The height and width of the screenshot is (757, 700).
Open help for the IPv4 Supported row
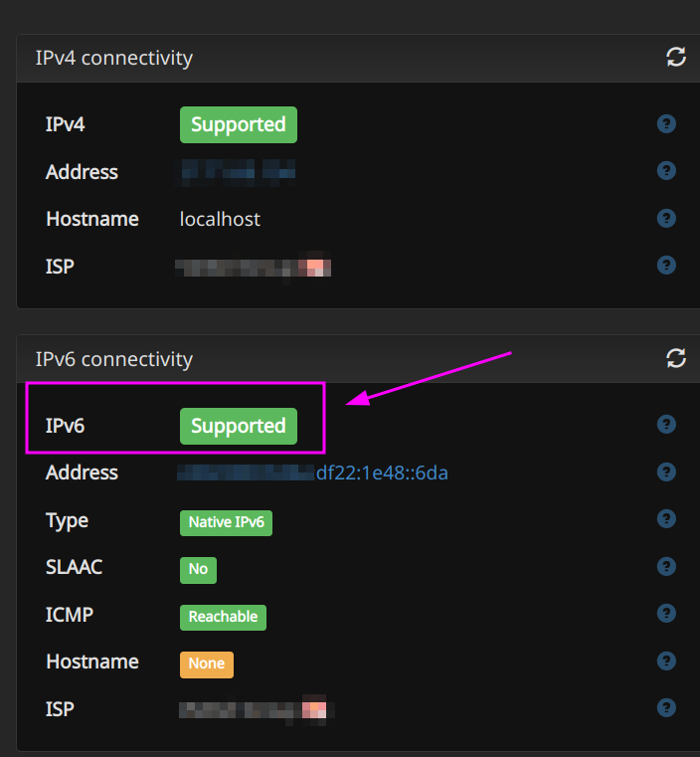point(667,124)
